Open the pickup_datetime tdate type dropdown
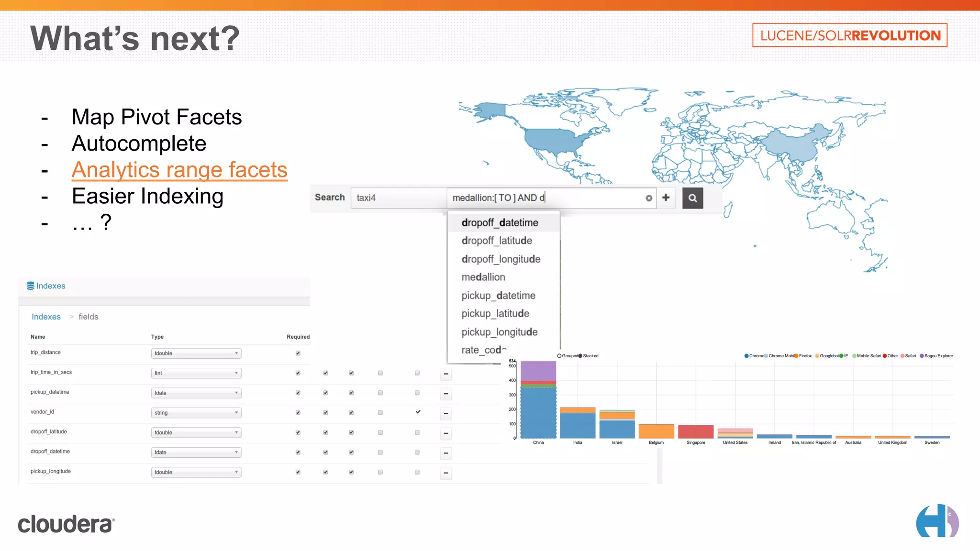 tap(196, 393)
